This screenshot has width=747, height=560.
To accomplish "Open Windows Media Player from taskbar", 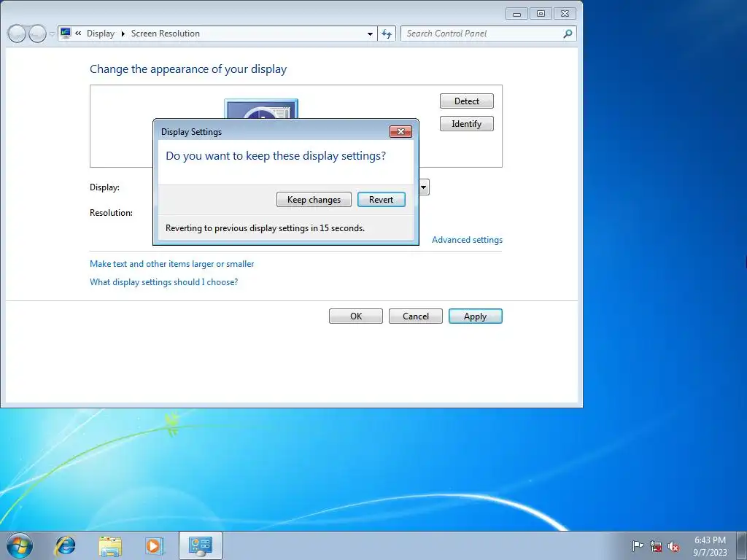I will click(x=155, y=545).
